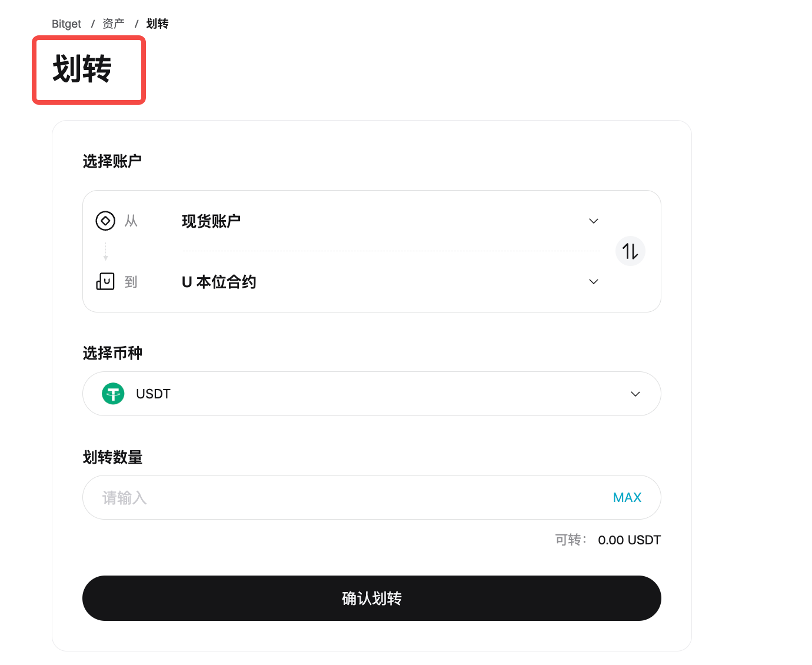Open the 资产 breadcrumb link

[x=114, y=24]
